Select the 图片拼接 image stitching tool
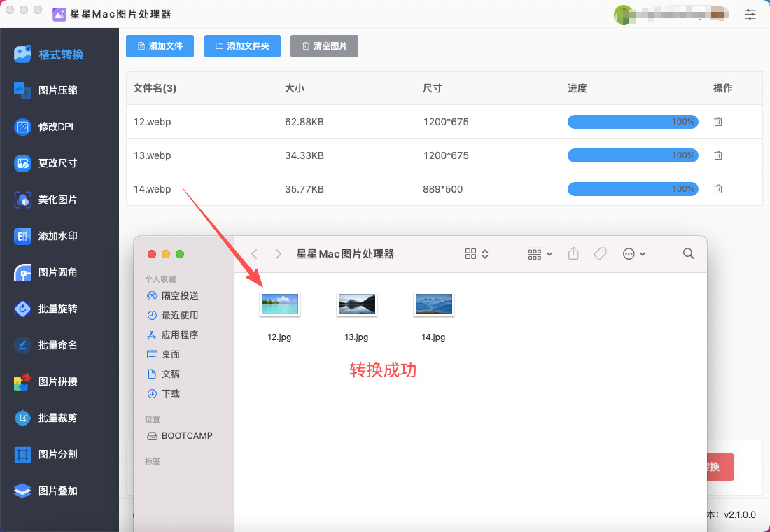Screen dimensions: 770x532 click(x=57, y=381)
